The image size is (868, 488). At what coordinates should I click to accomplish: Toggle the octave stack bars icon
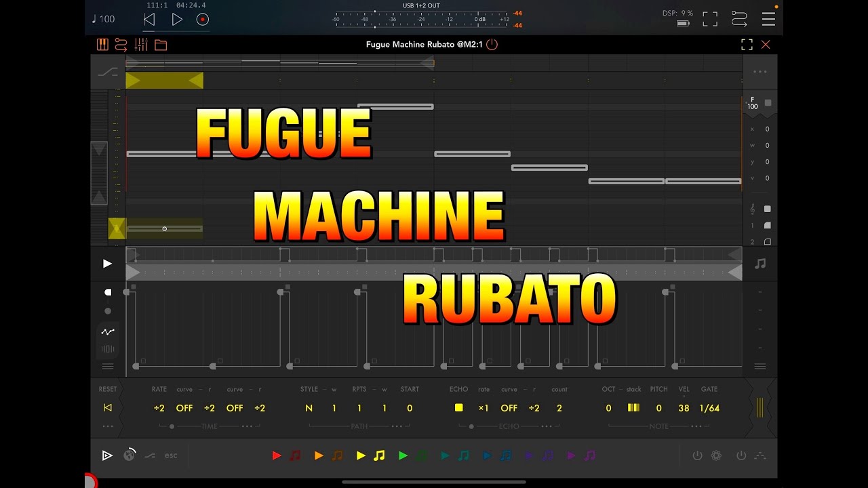click(633, 408)
